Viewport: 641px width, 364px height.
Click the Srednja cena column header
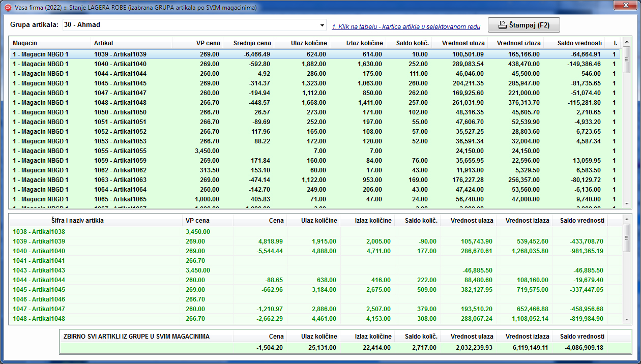point(248,43)
